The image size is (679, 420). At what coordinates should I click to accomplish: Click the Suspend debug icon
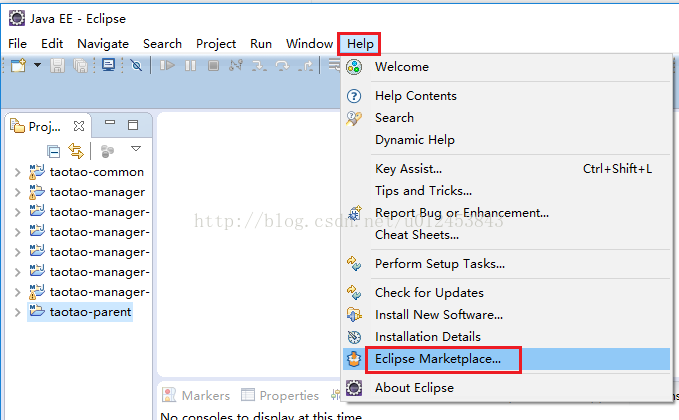pos(191,66)
